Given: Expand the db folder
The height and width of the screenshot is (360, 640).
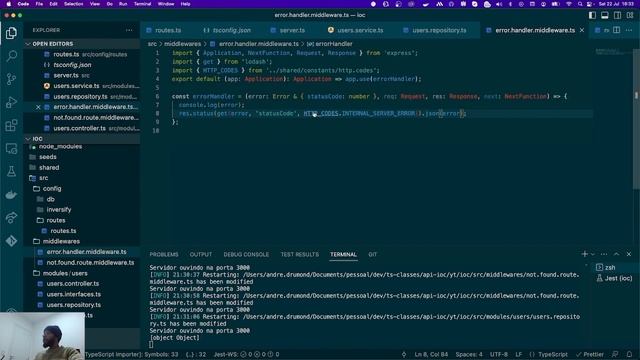Looking at the screenshot, I should click(51, 199).
